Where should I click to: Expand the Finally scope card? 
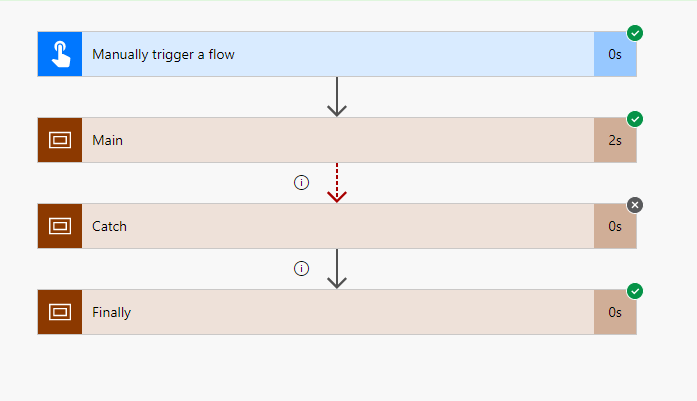[x=337, y=312]
